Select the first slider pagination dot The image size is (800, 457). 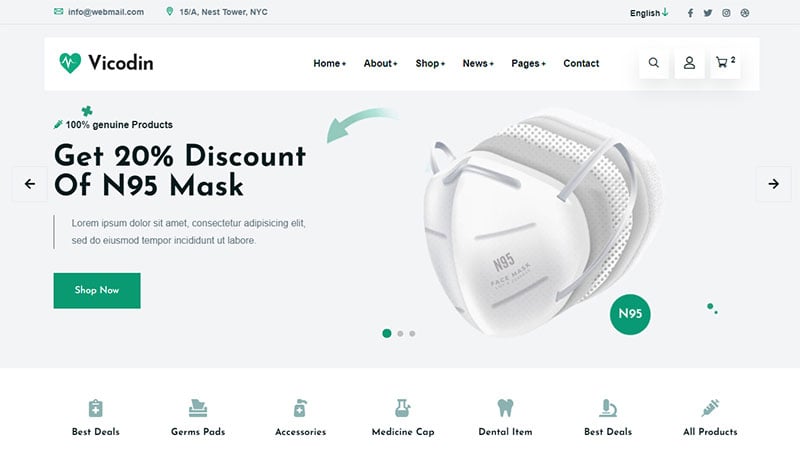tap(387, 333)
